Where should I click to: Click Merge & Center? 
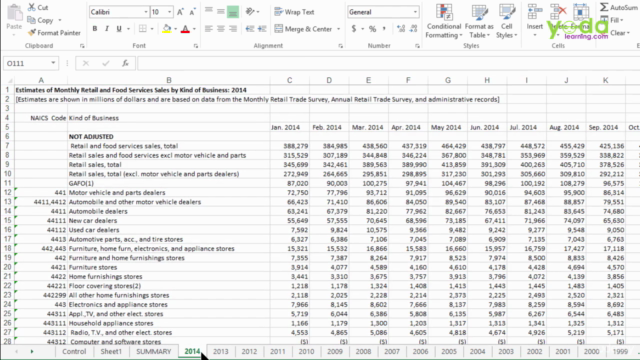(303, 29)
